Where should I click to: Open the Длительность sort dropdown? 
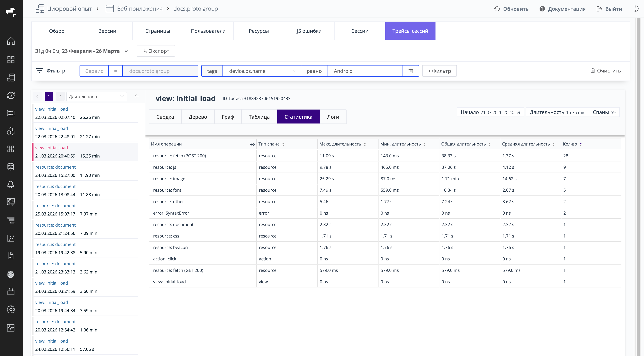tap(97, 97)
